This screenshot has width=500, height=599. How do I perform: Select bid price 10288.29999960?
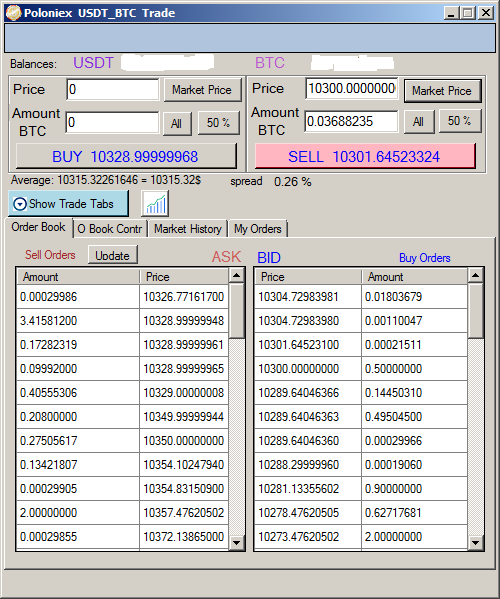click(308, 465)
